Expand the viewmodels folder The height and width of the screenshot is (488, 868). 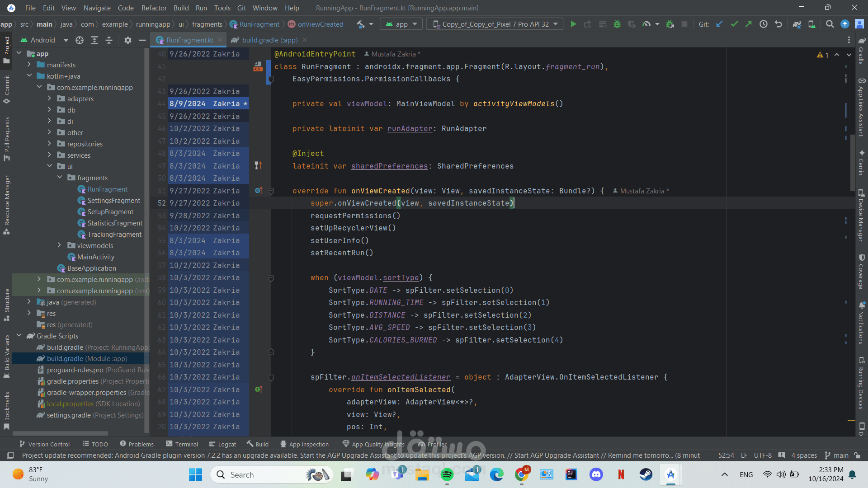[59, 245]
